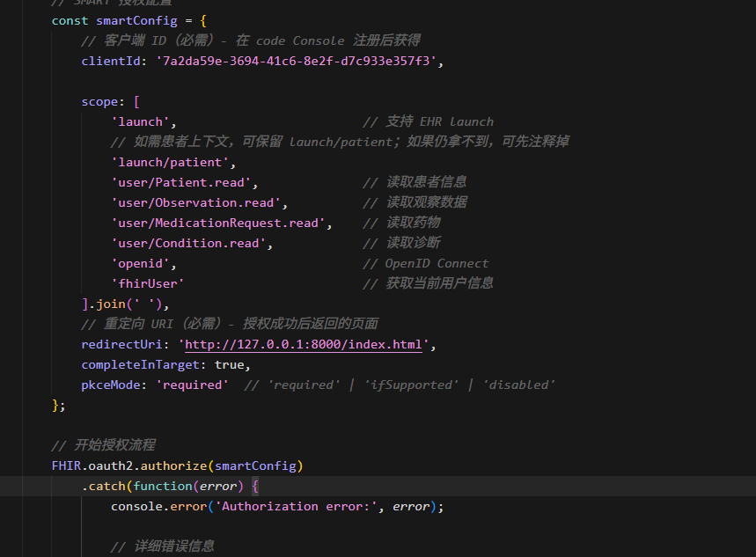
Task: Click the 'user/Condition.read' scope string
Action: (x=191, y=243)
